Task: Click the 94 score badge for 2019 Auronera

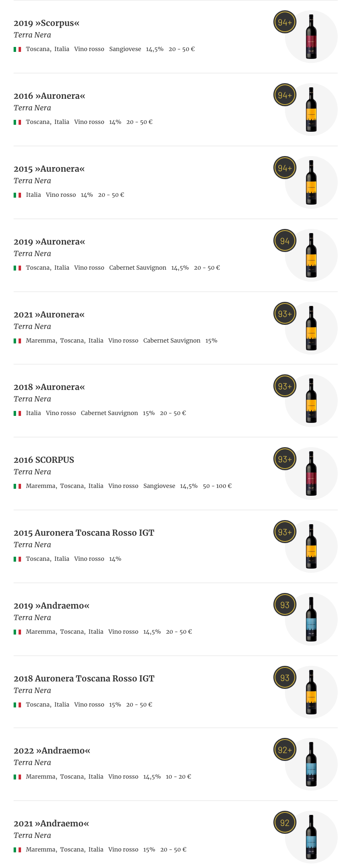Action: tap(285, 241)
